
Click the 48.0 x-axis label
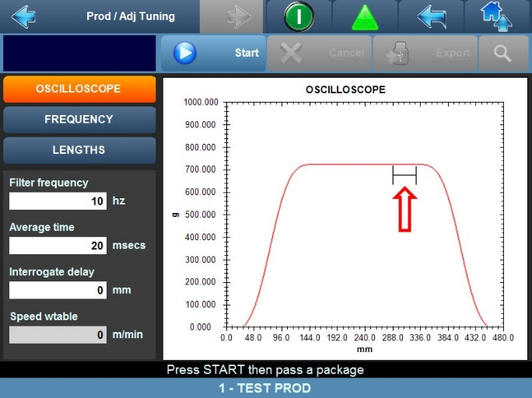pyautogui.click(x=254, y=337)
